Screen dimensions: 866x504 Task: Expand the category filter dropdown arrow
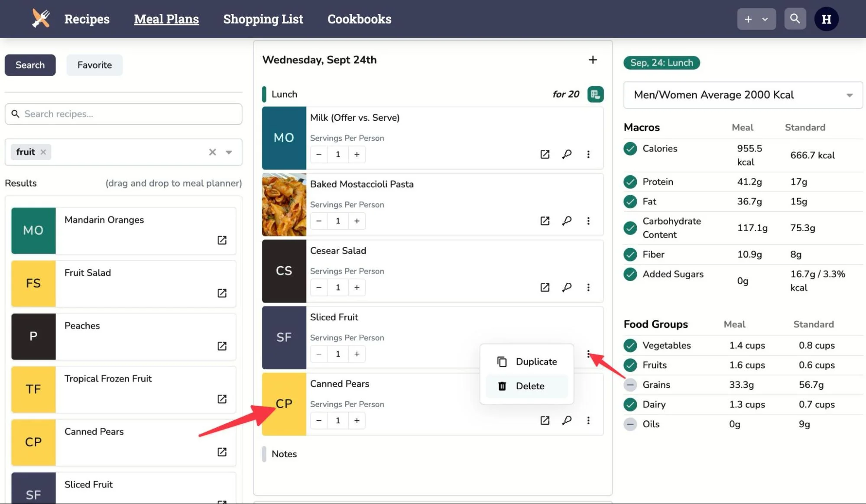point(229,152)
